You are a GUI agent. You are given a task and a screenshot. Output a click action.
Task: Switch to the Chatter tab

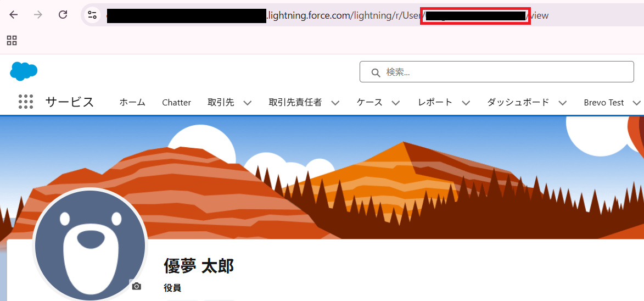177,103
